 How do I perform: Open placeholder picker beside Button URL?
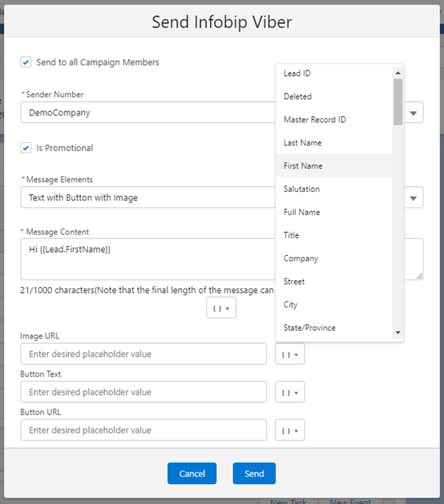tap(290, 430)
